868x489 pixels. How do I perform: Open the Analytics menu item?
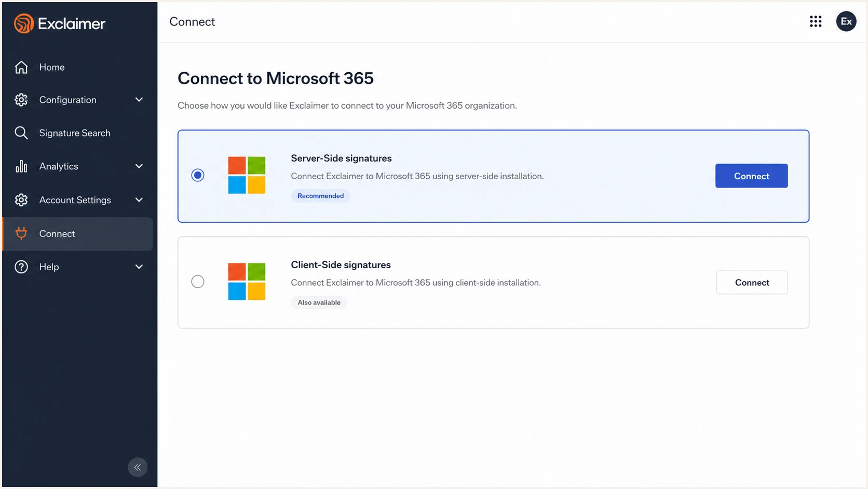78,166
